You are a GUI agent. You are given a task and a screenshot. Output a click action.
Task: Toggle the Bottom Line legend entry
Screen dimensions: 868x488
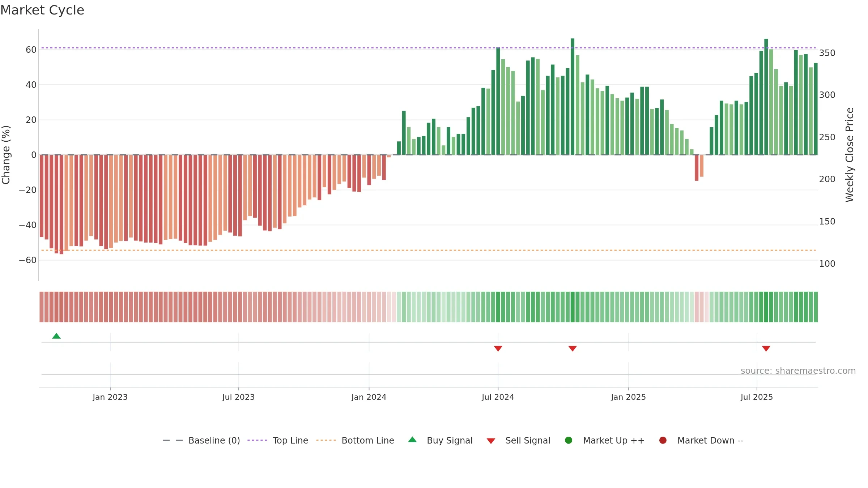[x=355, y=440]
